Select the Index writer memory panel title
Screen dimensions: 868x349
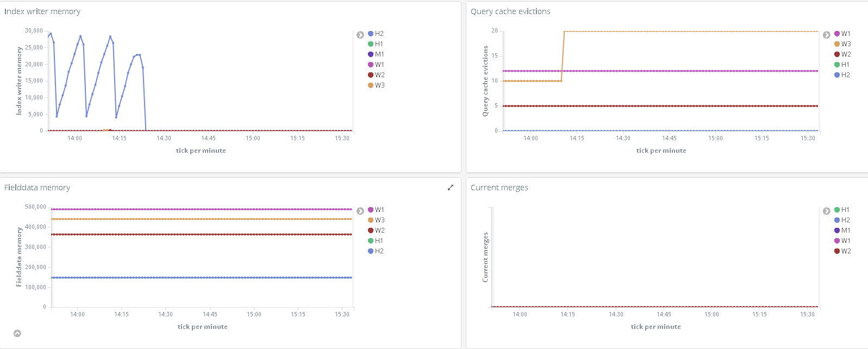(x=42, y=11)
